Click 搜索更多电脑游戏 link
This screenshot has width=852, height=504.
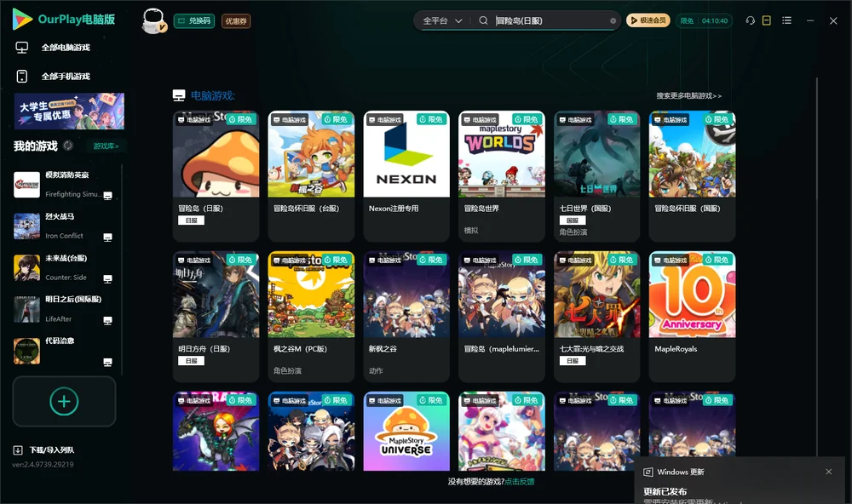[x=688, y=95]
